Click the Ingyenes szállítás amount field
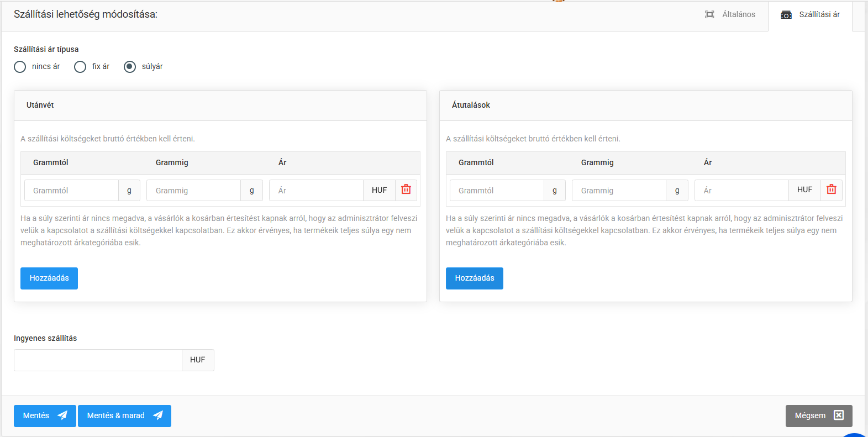Viewport: 868px width, 437px height. (98, 360)
